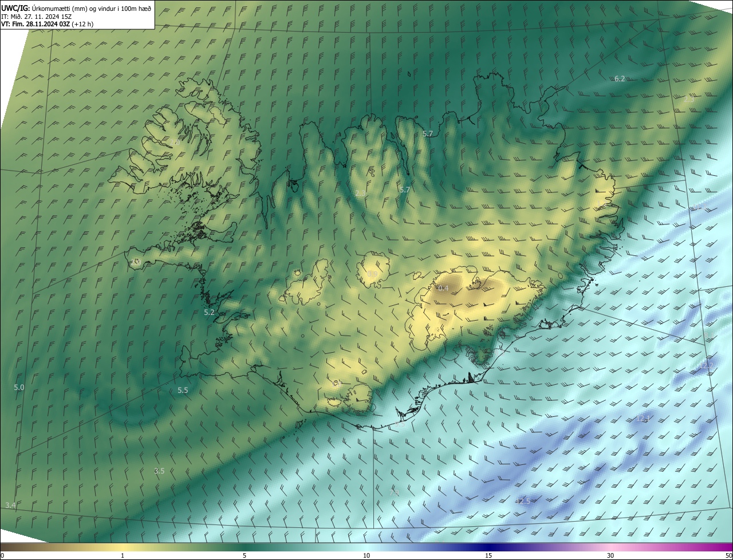
Task: Click the 'VT: Fim. 28.11.2024 03Z (+12 h)' line
Action: [47, 24]
